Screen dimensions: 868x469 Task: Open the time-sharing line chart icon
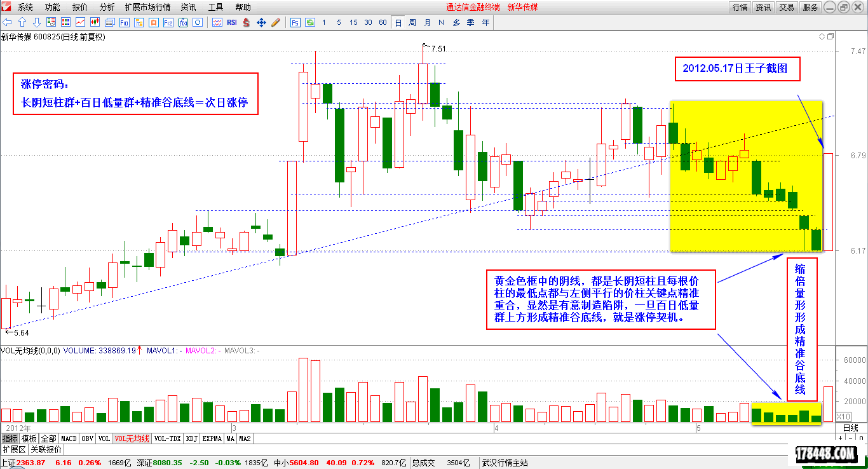pyautogui.click(x=80, y=22)
